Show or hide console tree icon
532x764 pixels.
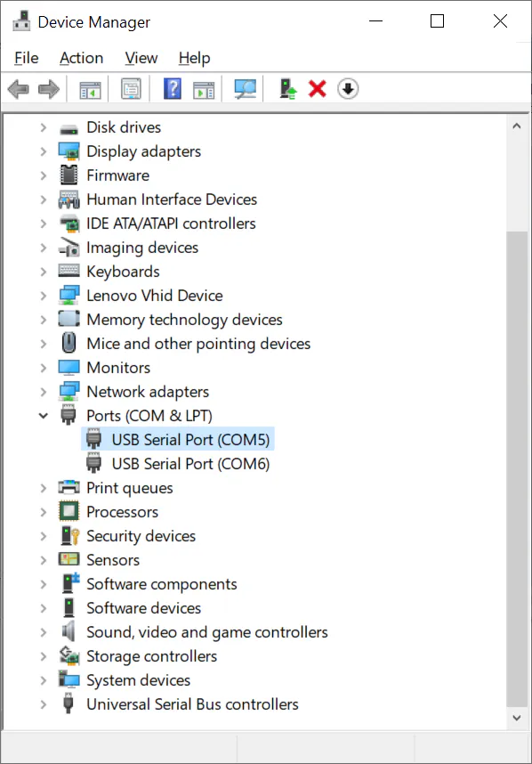click(x=90, y=89)
